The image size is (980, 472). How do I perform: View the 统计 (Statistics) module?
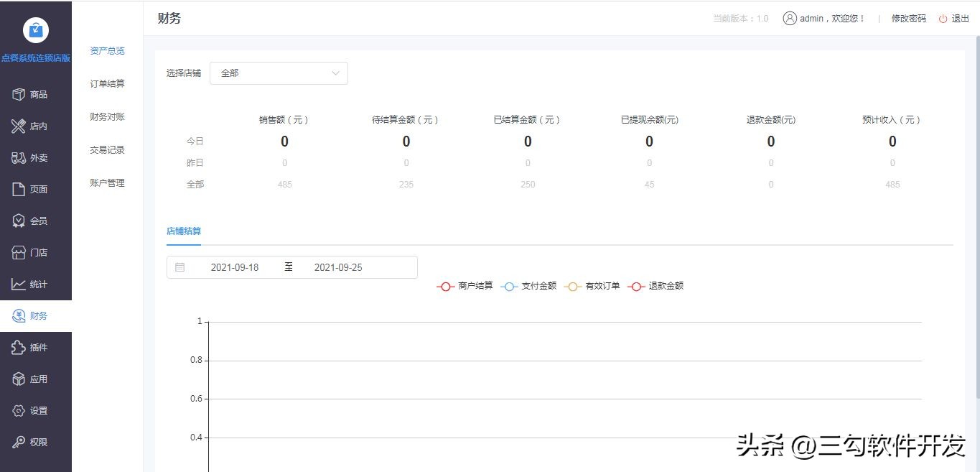pyautogui.click(x=35, y=284)
